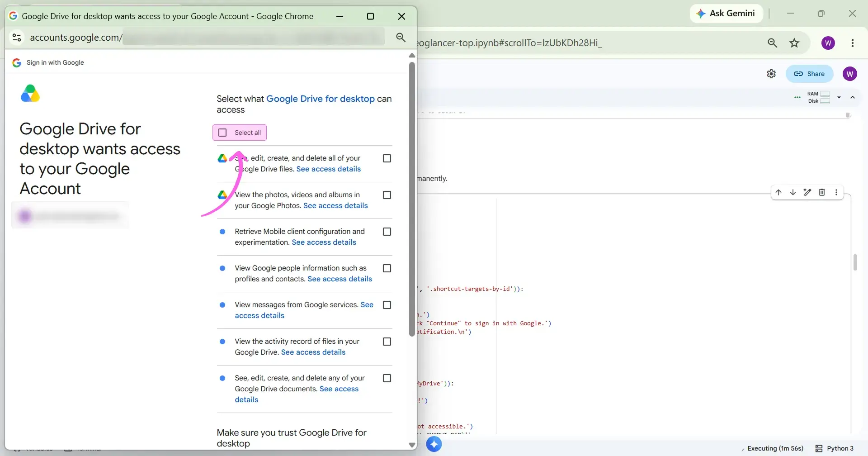This screenshot has width=868, height=456.
Task: Open See access details for Drive activity record
Action: tap(313, 352)
